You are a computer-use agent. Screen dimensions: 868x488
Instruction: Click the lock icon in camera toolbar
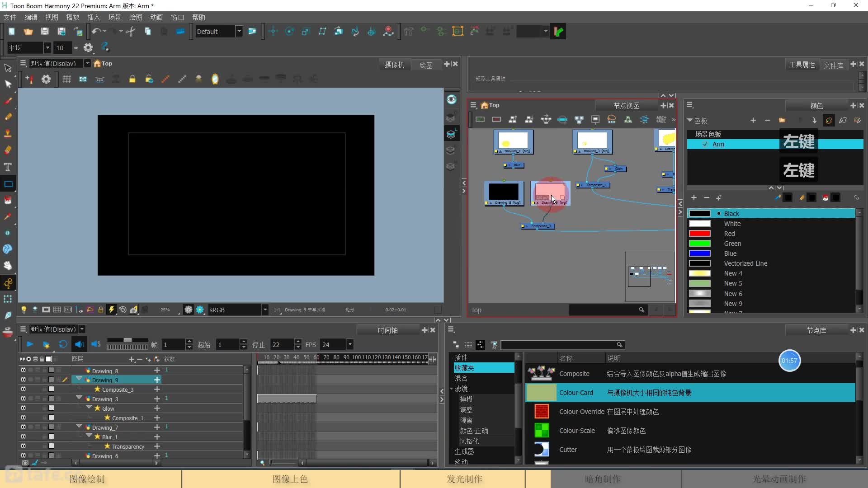tap(132, 79)
